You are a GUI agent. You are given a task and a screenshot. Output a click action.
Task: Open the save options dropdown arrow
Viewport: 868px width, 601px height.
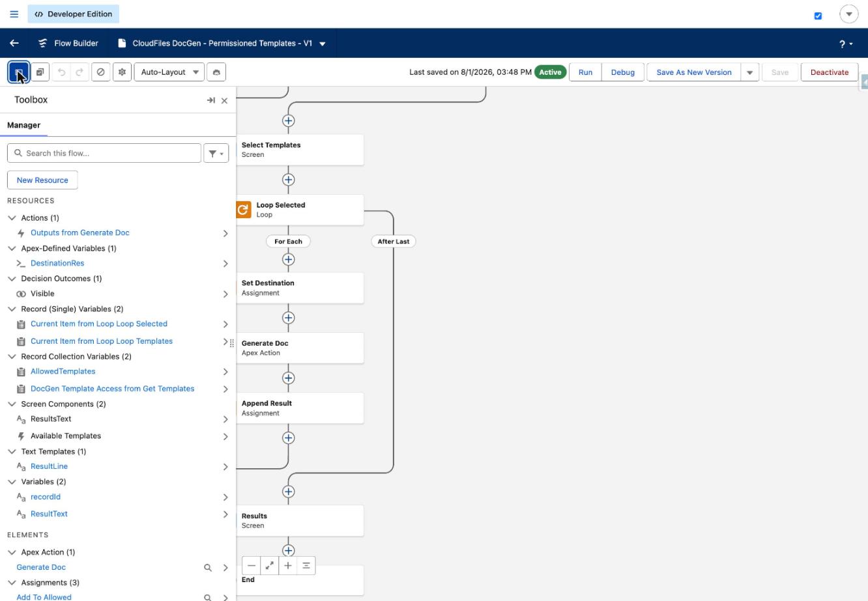[749, 72]
